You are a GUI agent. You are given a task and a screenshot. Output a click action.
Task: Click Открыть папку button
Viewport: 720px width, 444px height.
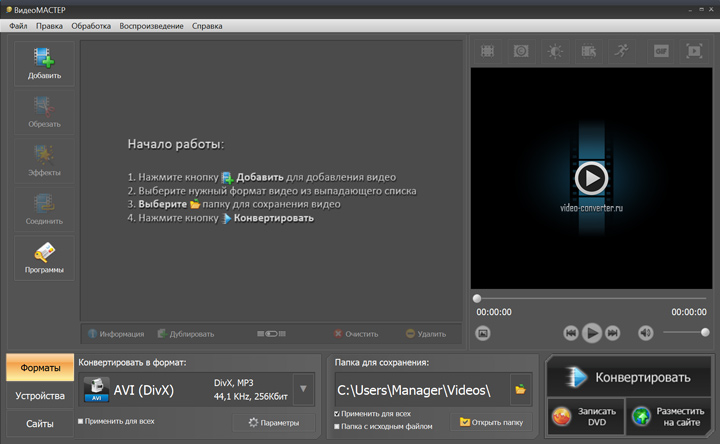pyautogui.click(x=491, y=422)
